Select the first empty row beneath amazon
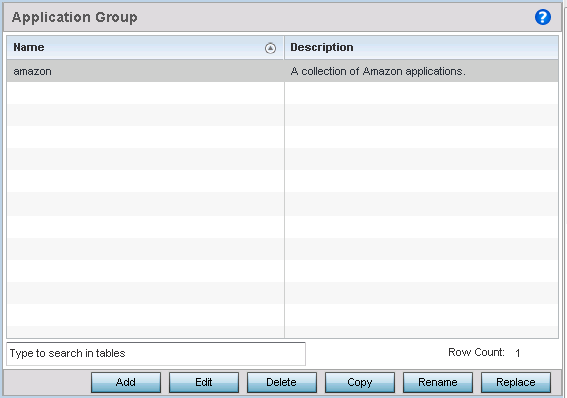 tap(282, 93)
